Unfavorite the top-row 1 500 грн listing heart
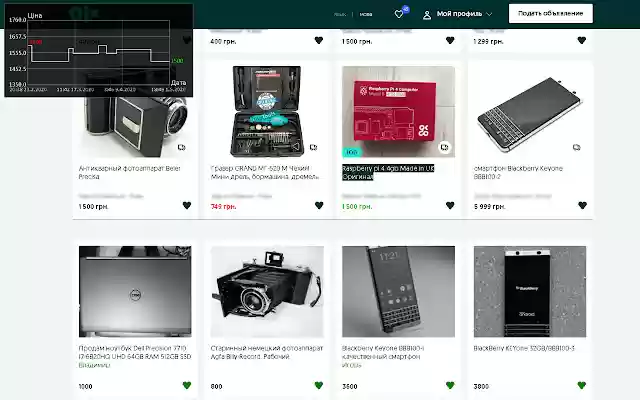The width and height of the screenshot is (640, 400). click(x=450, y=40)
